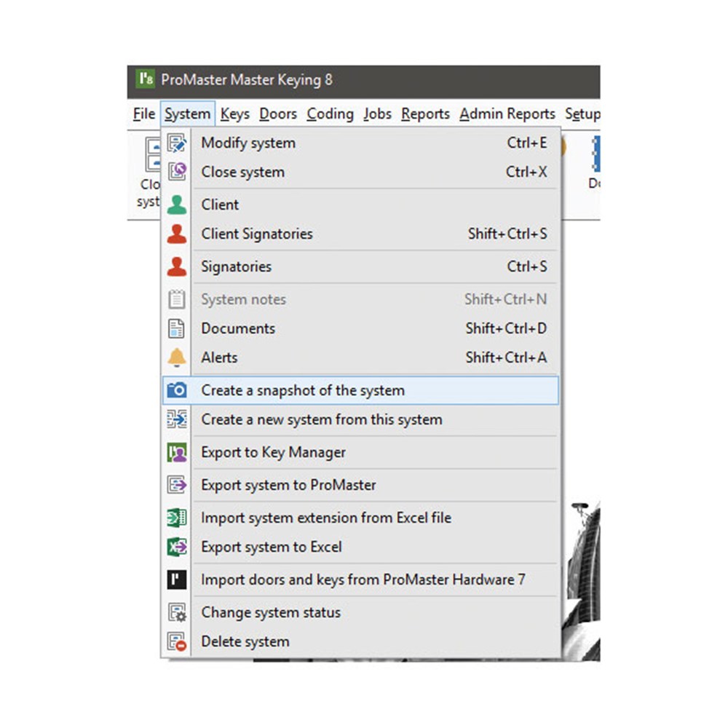This screenshot has height=728, width=728.
Task: Open the File menu
Action: point(144,114)
